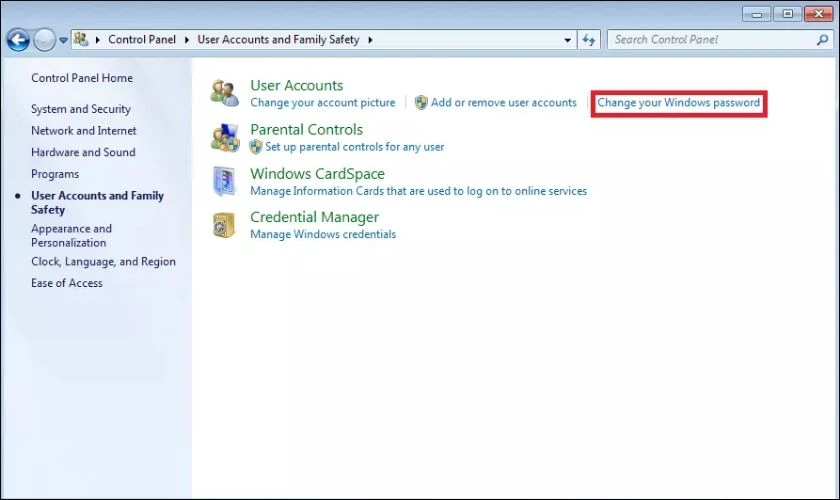
Task: Open Set up parental controls for any user
Action: [x=355, y=147]
